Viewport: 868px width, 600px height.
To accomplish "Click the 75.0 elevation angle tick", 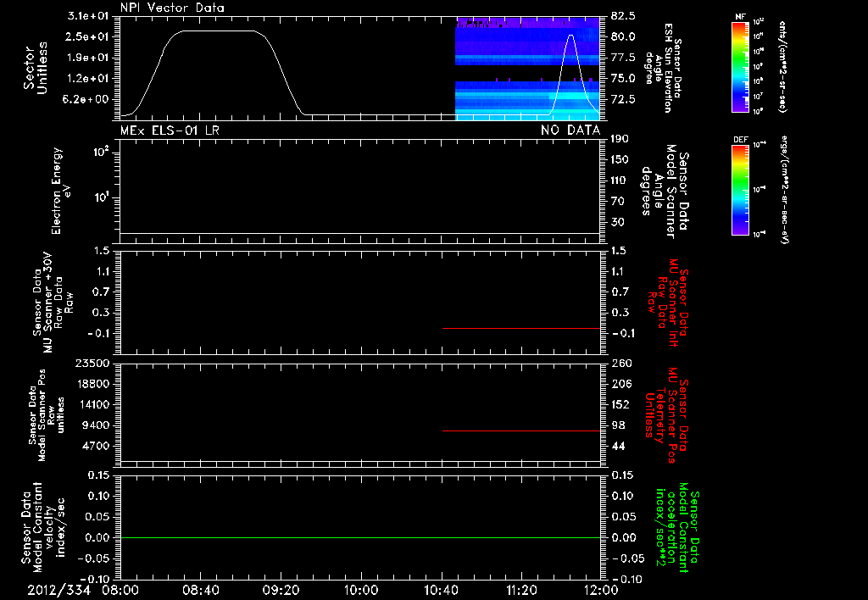I will pyautogui.click(x=623, y=79).
